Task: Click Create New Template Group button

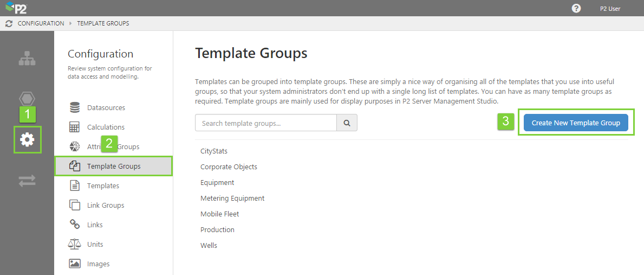Action: coord(576,123)
